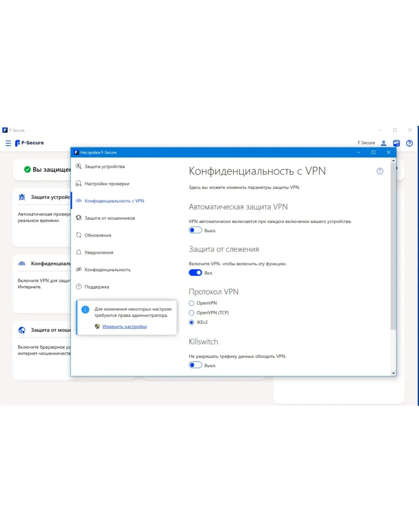
Task: Select the OpenVPN protocol radio button
Action: click(x=192, y=303)
